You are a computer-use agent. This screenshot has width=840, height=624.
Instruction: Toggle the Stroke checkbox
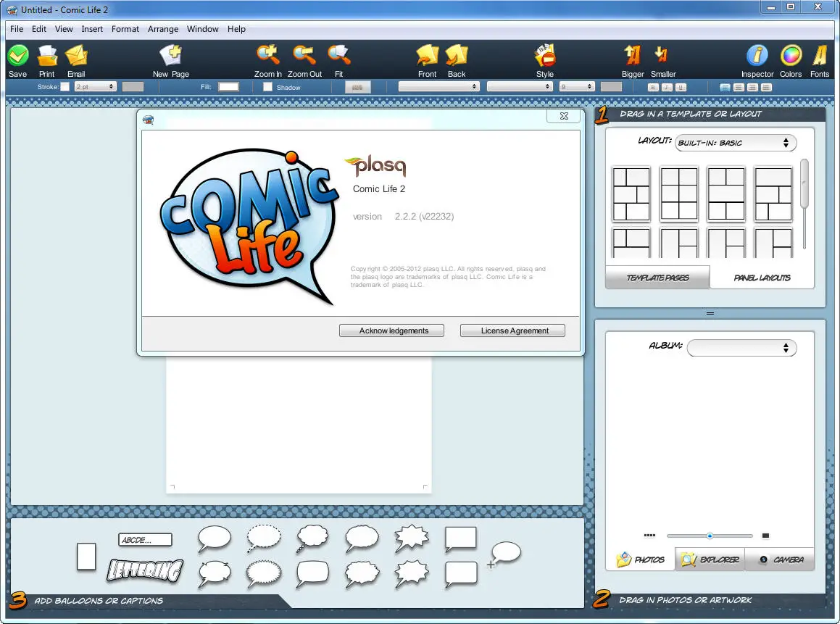tap(65, 87)
